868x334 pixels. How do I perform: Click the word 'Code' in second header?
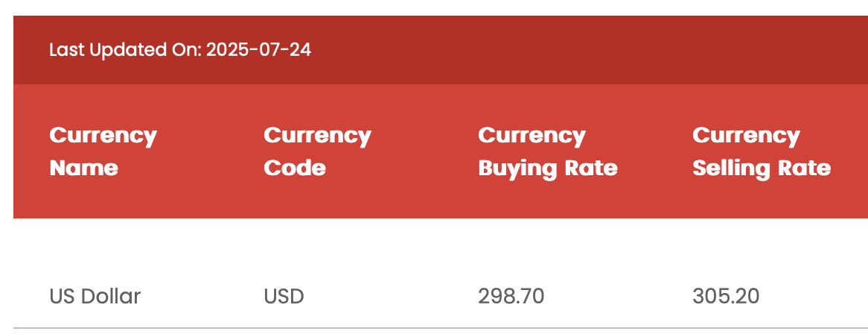point(295,168)
